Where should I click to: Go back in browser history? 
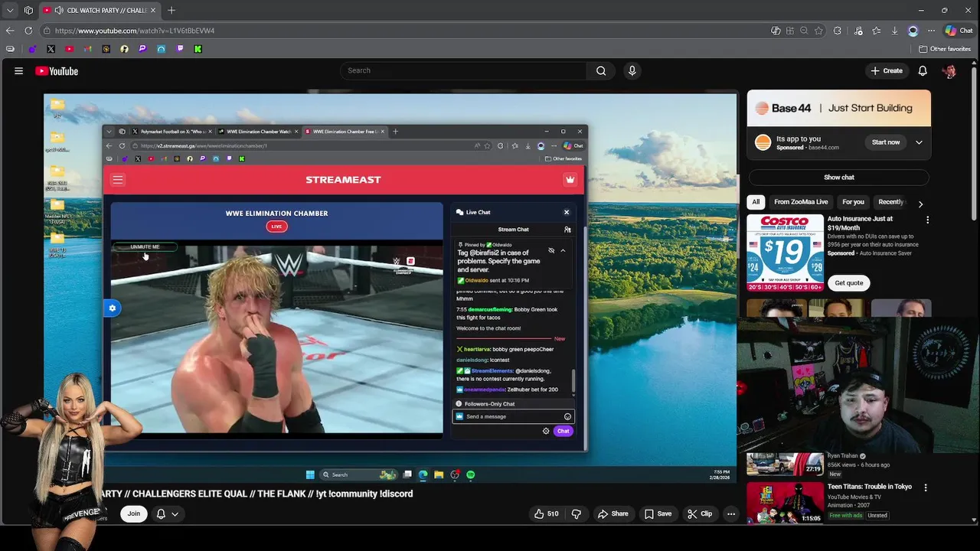tap(10, 31)
